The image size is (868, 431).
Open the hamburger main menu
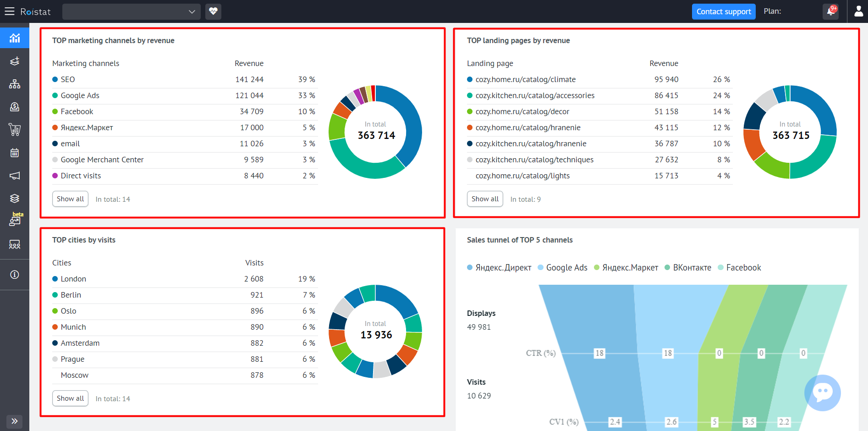[x=9, y=11]
